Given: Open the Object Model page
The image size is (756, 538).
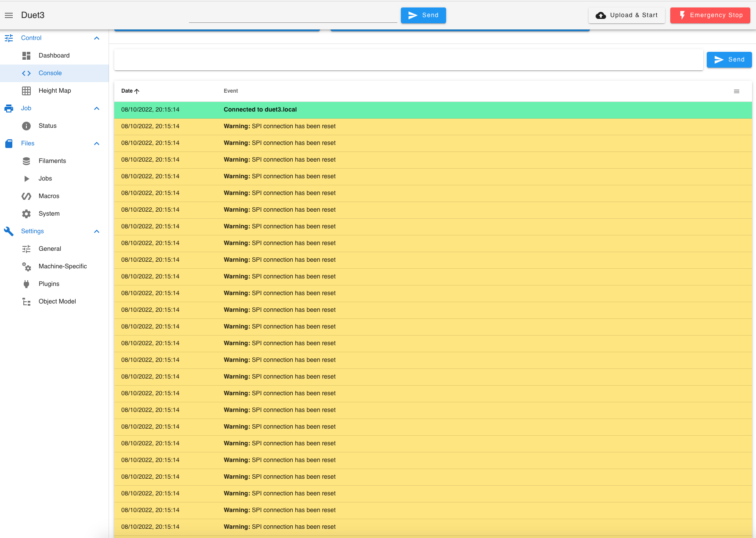Looking at the screenshot, I should tap(54, 302).
